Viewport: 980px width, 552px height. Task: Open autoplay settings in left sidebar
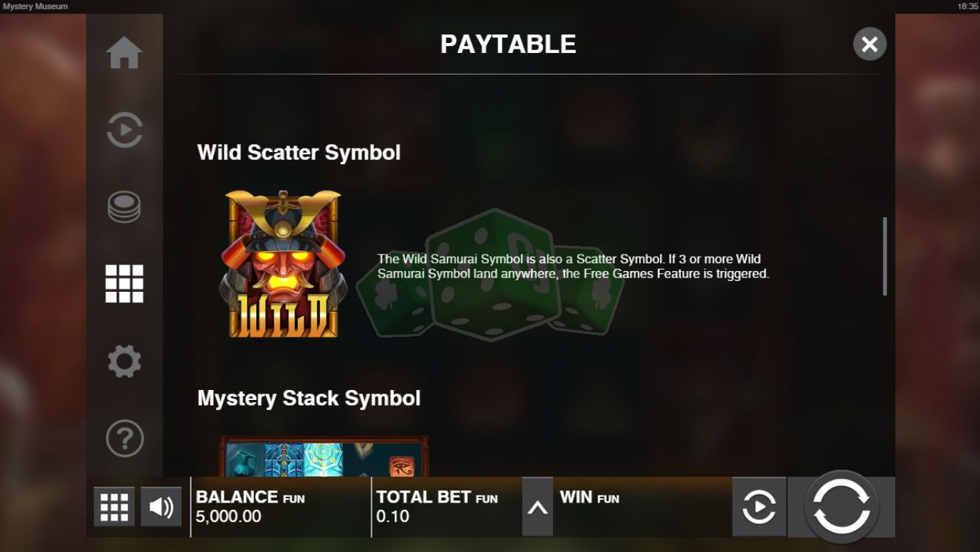pyautogui.click(x=124, y=130)
